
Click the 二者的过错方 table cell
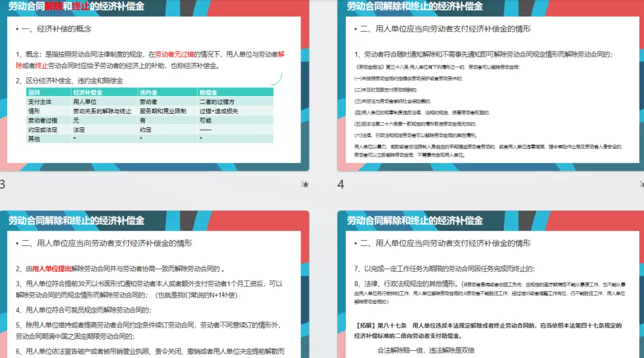pyautogui.click(x=236, y=102)
